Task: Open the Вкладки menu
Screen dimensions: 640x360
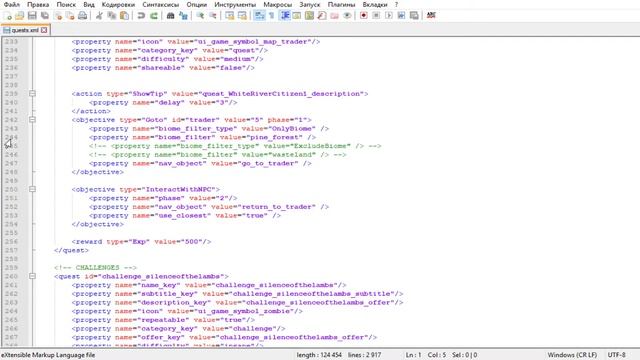Action: [x=375, y=4]
